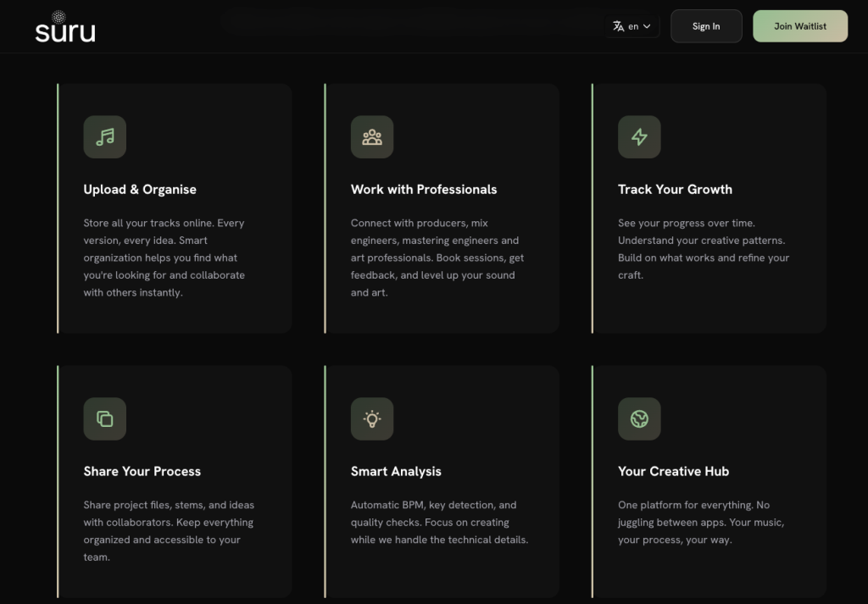The height and width of the screenshot is (604, 868).
Task: Click the lightning bolt icon
Action: pyautogui.click(x=639, y=137)
